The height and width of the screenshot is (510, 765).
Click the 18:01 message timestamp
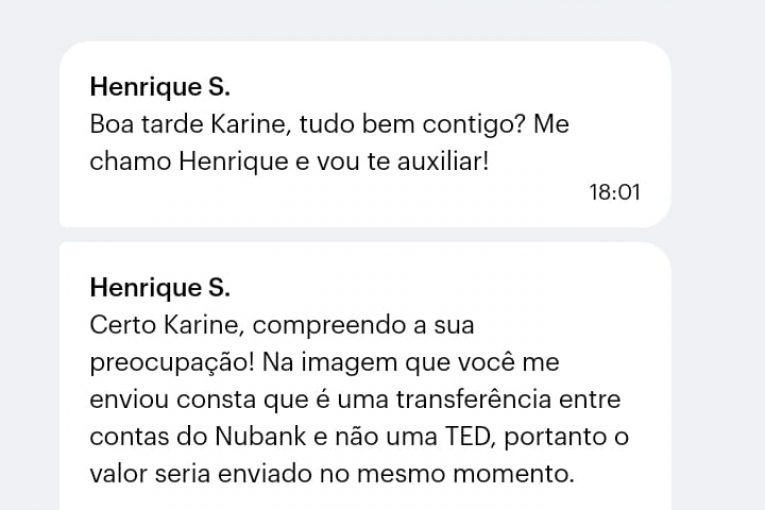click(x=614, y=192)
